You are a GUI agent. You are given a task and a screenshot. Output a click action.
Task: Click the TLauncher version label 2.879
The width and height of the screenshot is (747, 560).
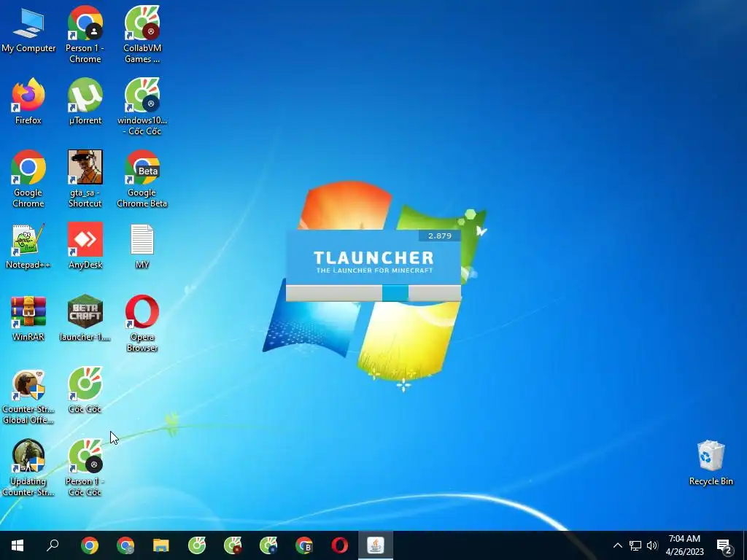pos(439,236)
